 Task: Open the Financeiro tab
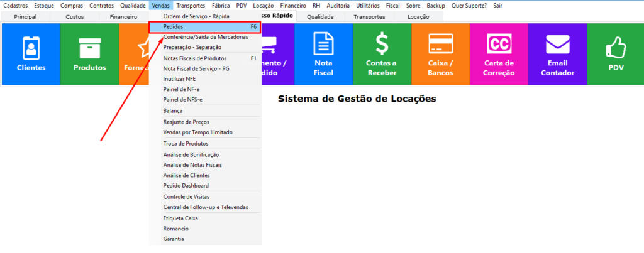[x=123, y=17]
